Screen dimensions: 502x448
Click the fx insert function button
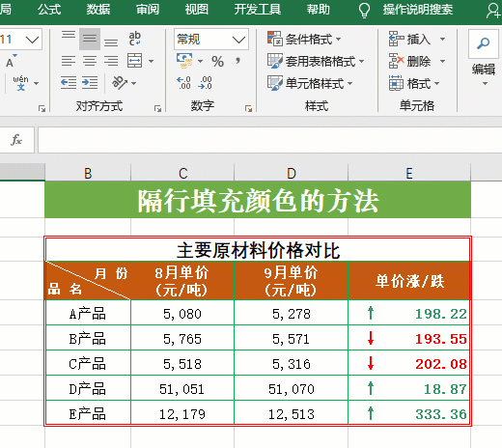[16, 140]
